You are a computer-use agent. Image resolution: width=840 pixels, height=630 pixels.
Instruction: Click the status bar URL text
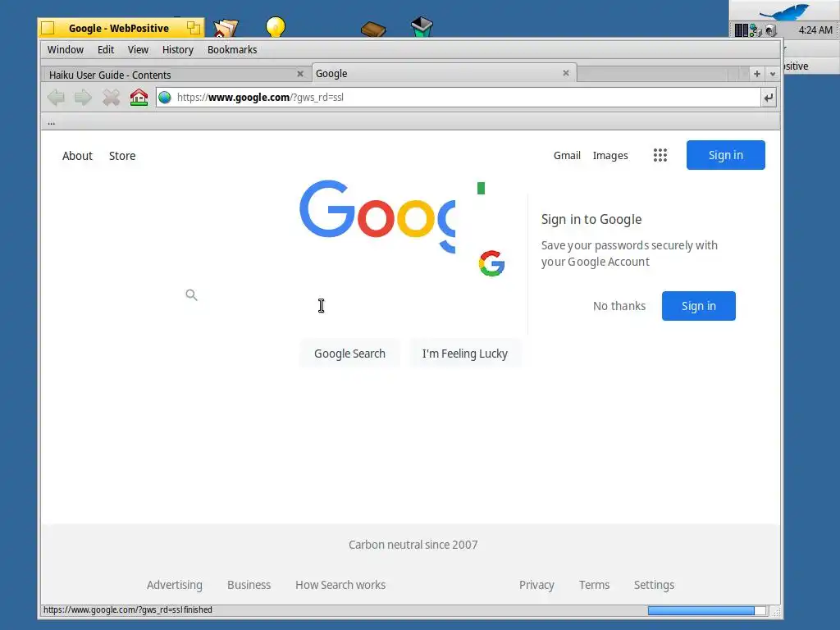pos(127,609)
